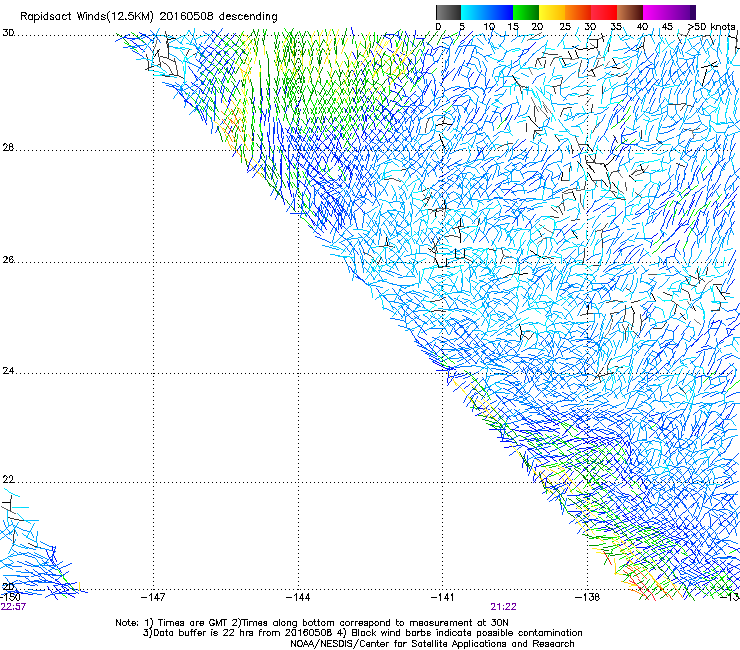The image size is (740, 650).
Task: Click the longitude label -147
Action: click(153, 597)
